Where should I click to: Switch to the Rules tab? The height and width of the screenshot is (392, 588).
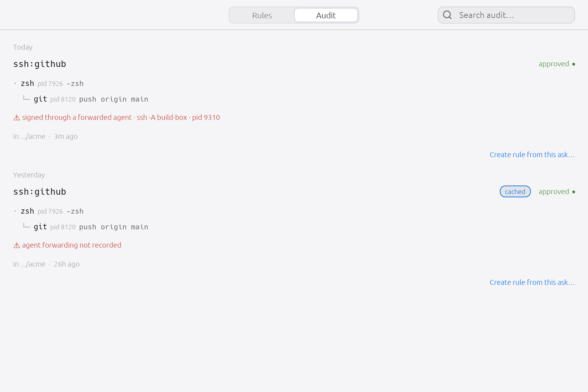tap(262, 15)
